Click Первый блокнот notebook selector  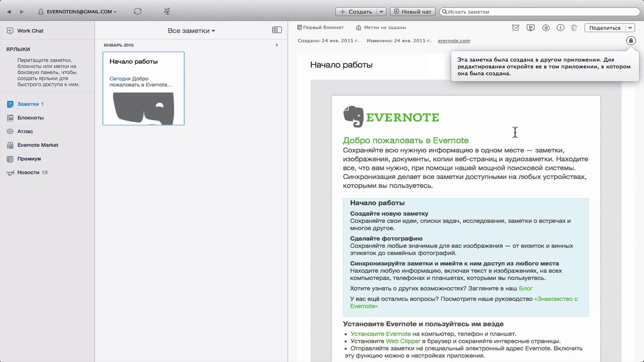(x=320, y=28)
